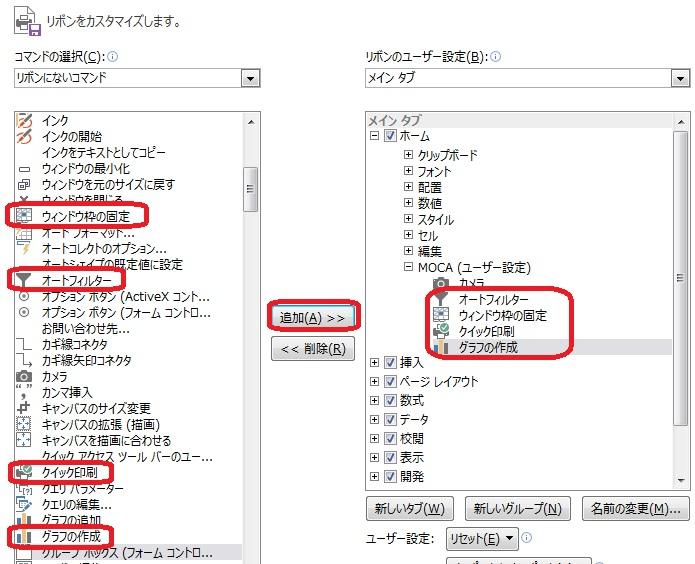Select インクをテキストとしてコピー in the list
This screenshot has width=695, height=564.
click(x=104, y=153)
